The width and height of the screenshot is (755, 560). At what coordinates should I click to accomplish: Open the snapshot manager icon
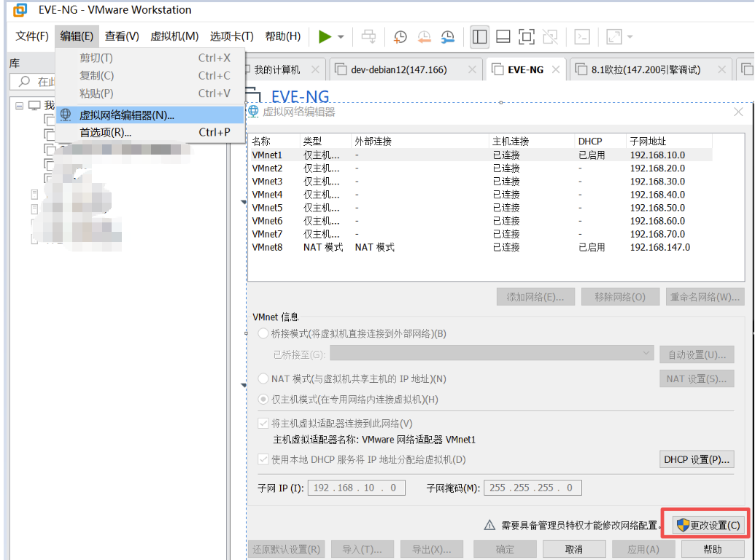[x=448, y=36]
